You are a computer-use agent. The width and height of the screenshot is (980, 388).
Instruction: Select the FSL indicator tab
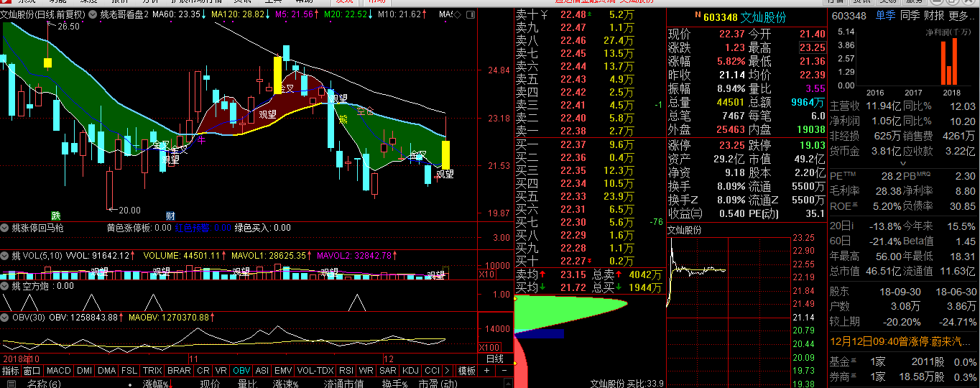129,371
